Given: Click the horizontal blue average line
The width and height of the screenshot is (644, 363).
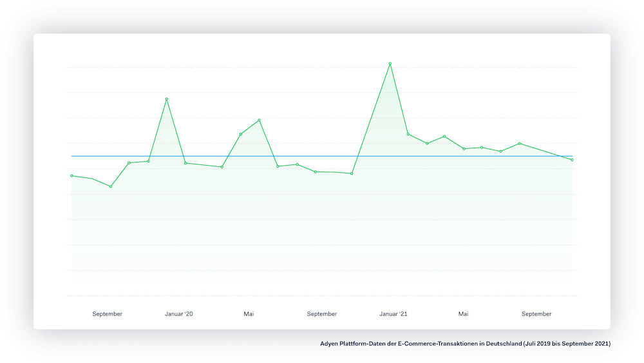Looking at the screenshot, I should tap(322, 156).
